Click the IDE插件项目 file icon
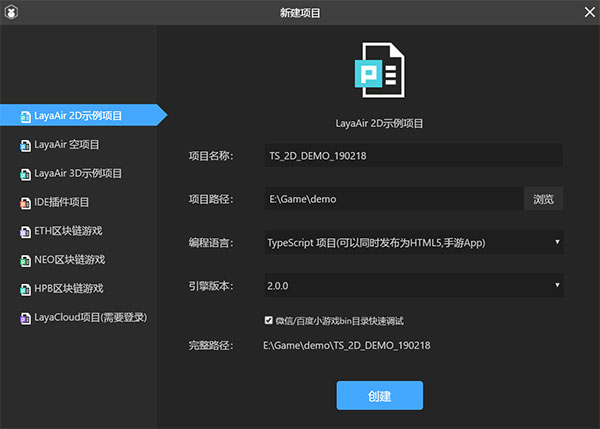 [25, 203]
